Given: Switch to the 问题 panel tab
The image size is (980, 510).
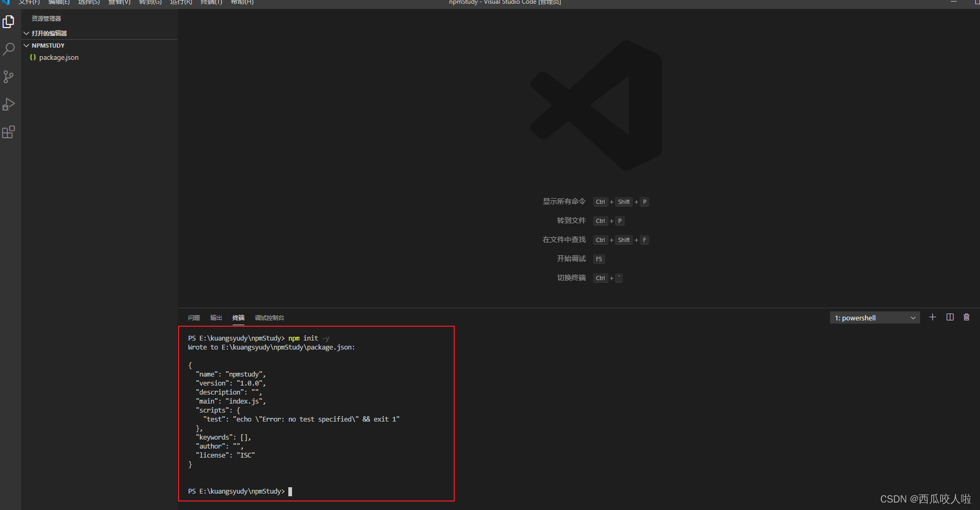Looking at the screenshot, I should (194, 318).
